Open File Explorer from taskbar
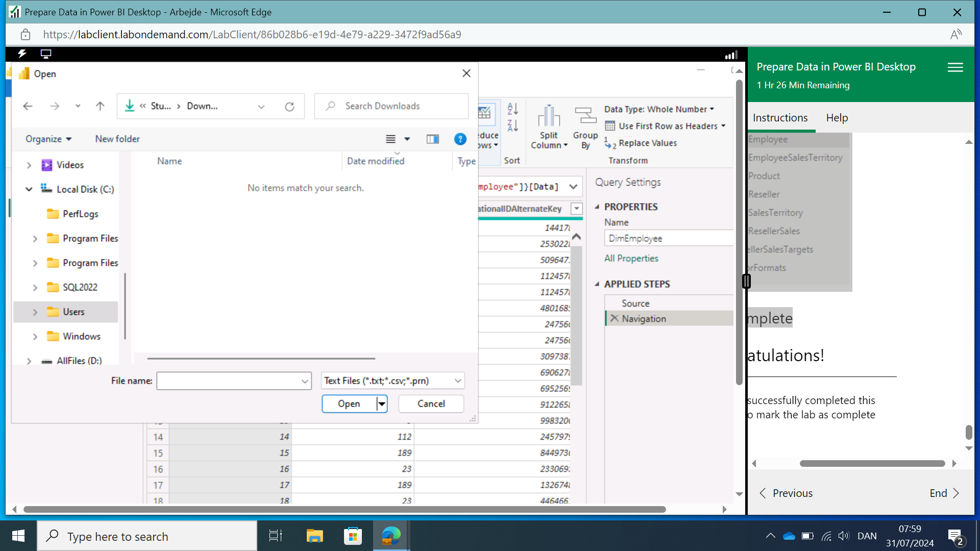Image resolution: width=980 pixels, height=551 pixels. click(x=314, y=536)
